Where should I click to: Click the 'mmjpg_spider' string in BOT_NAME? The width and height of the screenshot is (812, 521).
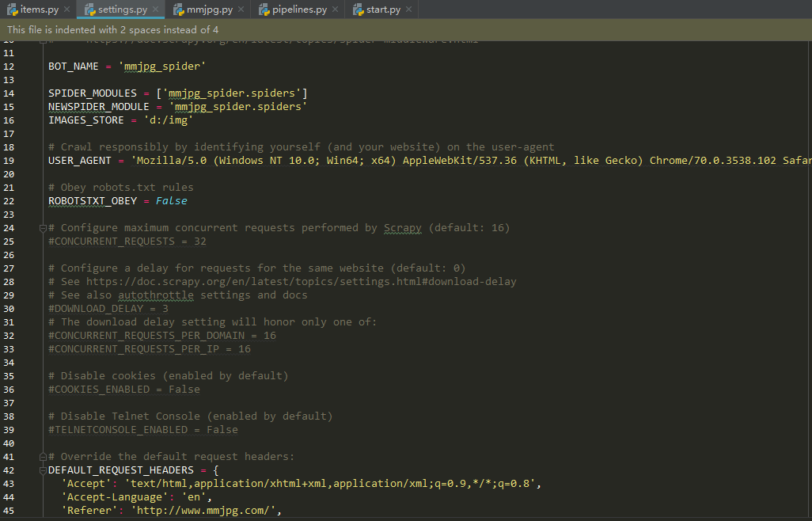click(162, 67)
